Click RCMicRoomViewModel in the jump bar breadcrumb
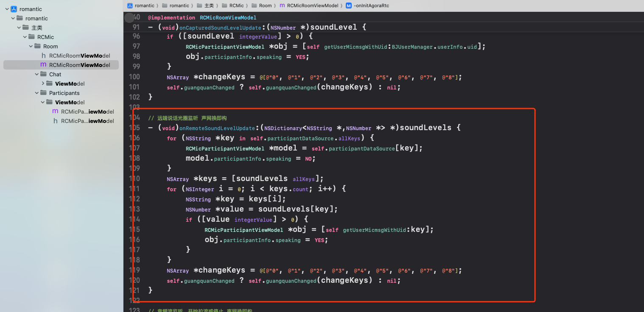The height and width of the screenshot is (312, 644). point(313,6)
